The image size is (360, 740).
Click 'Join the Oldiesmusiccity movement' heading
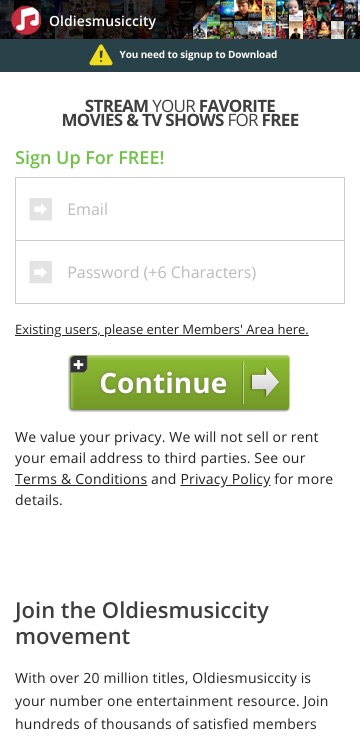tap(142, 623)
